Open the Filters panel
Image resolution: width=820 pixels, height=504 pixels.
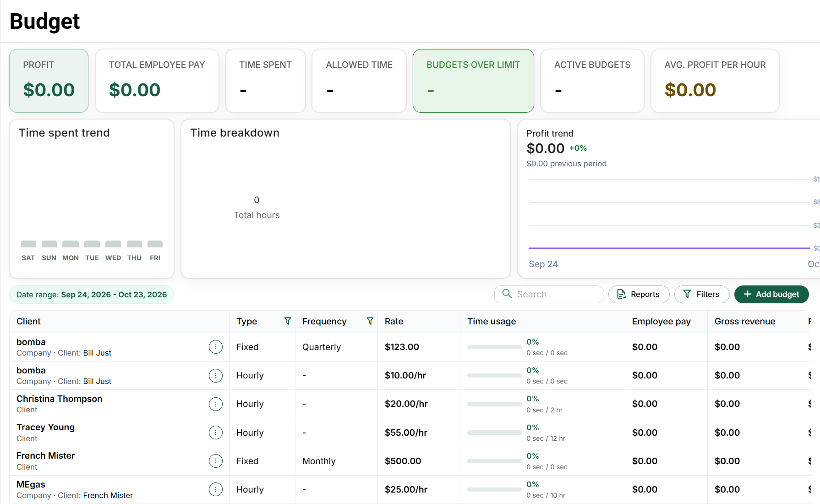click(701, 294)
